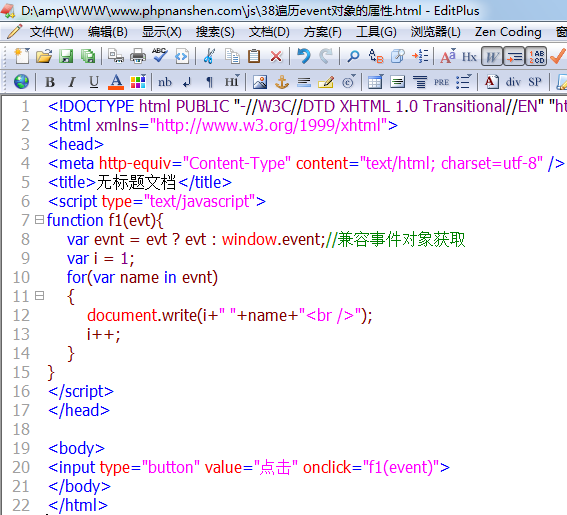
Task: Click the Center alignment icon
Action: pos(420,82)
